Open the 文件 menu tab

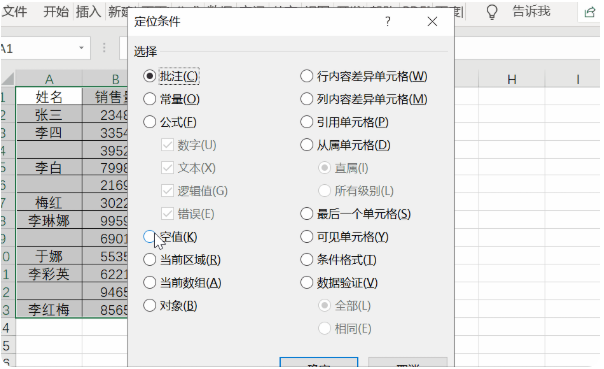point(14,12)
